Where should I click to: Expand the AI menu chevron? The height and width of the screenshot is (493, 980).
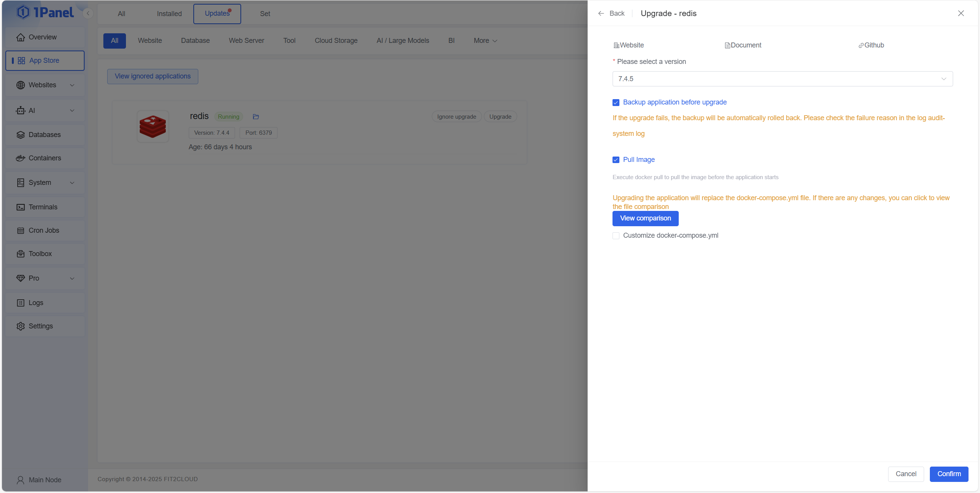click(72, 111)
